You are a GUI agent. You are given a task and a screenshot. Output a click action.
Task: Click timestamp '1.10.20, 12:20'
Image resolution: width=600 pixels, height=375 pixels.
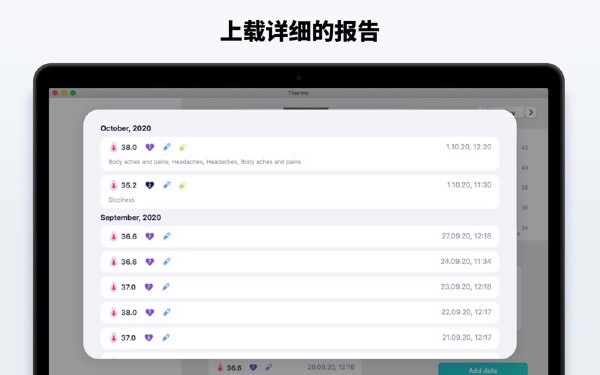point(468,147)
